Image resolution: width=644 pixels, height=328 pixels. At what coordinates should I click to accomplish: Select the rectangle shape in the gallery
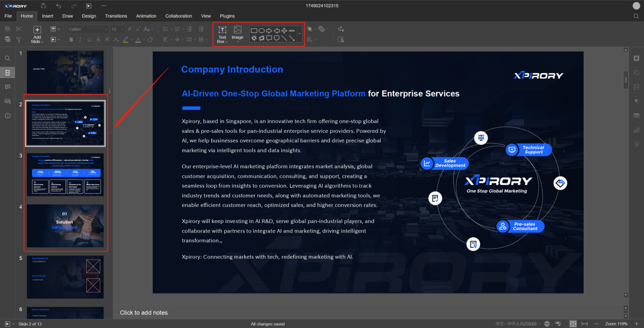click(254, 31)
